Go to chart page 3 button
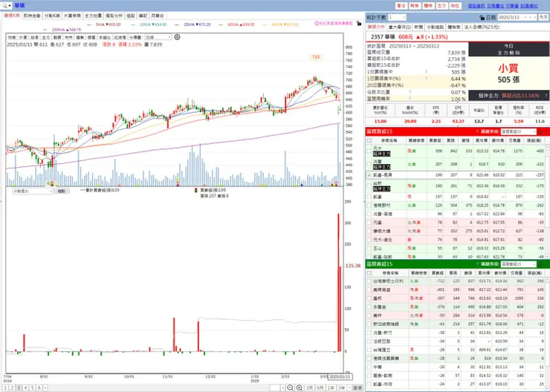The image size is (550, 392). [19, 388]
